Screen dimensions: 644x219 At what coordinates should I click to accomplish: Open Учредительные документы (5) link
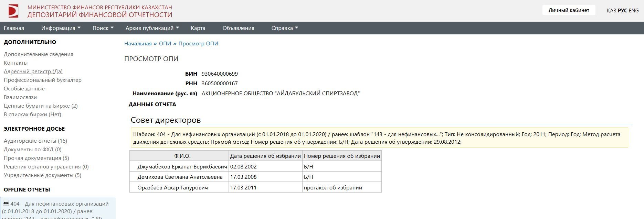(x=42, y=175)
